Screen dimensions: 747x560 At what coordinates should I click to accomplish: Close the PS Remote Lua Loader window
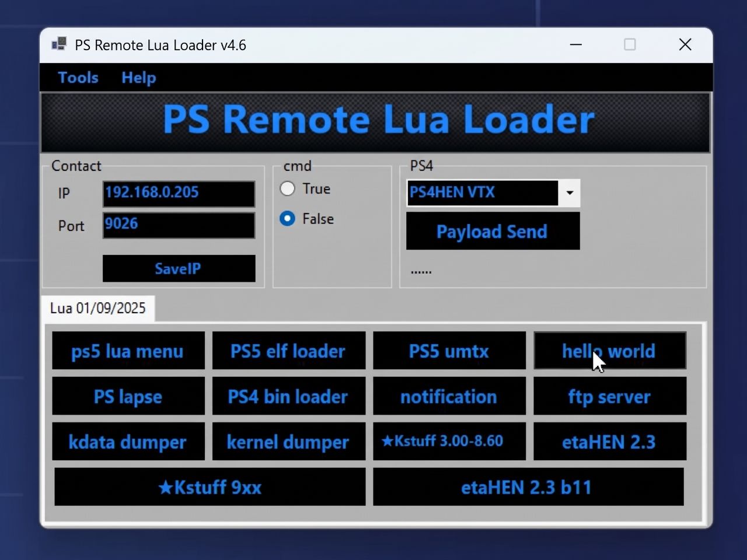tap(685, 44)
